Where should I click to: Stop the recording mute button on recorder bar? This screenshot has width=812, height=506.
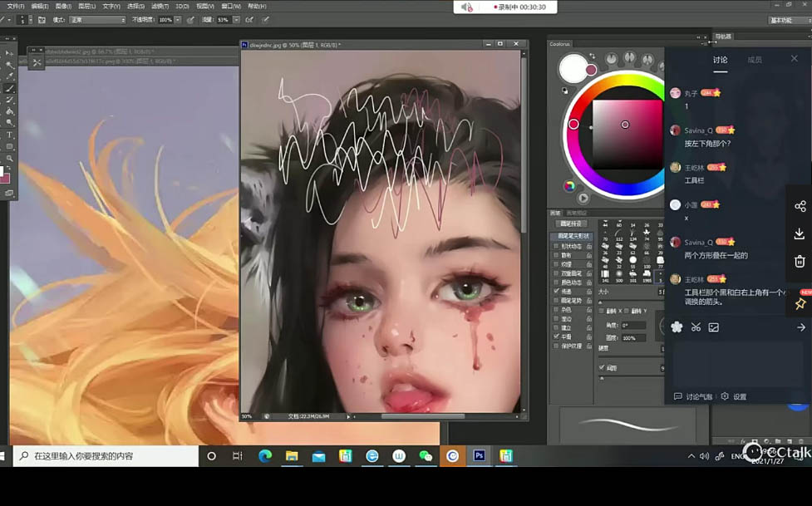pos(466,7)
